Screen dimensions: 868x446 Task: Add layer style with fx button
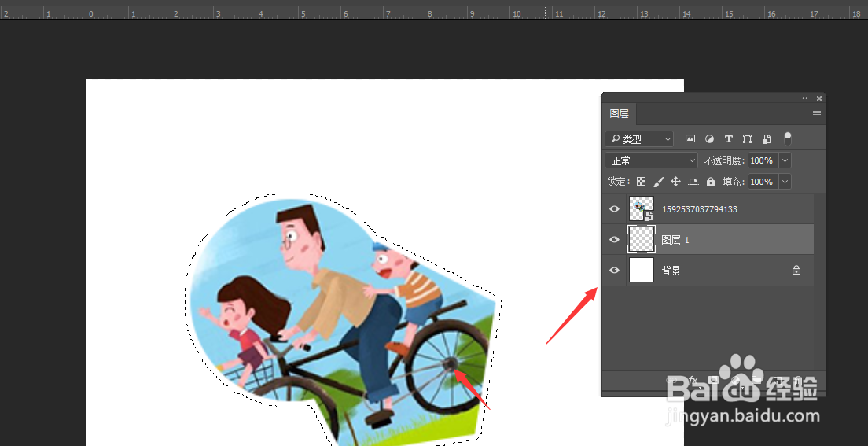(x=692, y=380)
